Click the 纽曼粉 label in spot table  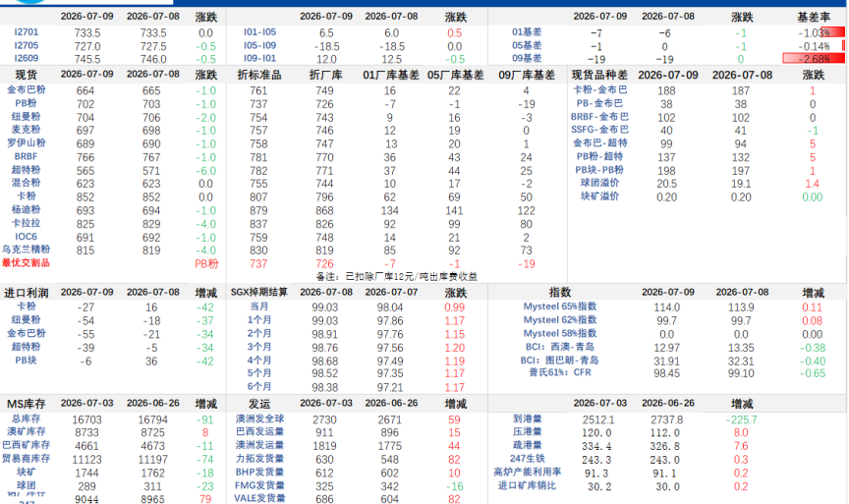[x=26, y=116]
